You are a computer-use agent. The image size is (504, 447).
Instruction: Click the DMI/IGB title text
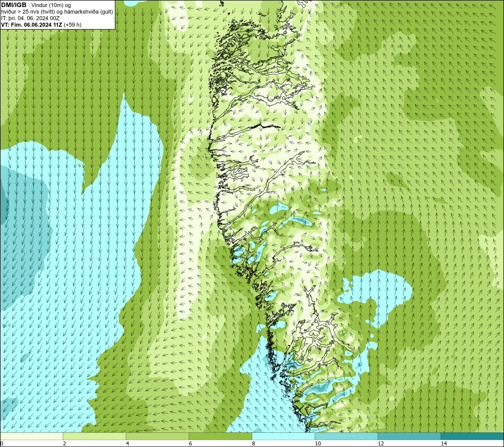[x=14, y=5]
